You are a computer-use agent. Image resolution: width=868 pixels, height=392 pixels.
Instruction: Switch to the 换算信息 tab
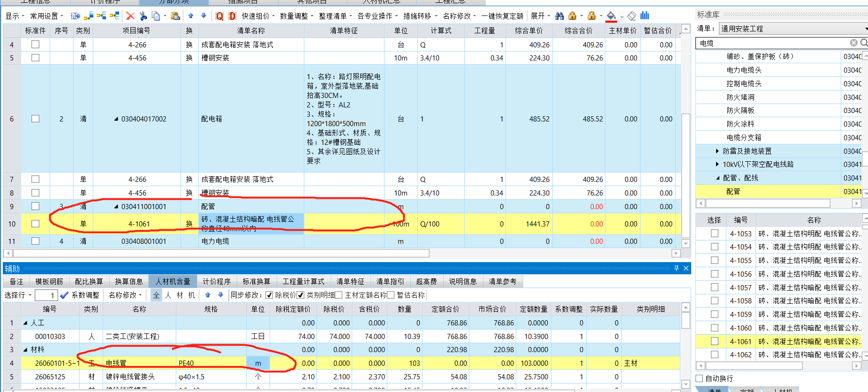coord(129,281)
